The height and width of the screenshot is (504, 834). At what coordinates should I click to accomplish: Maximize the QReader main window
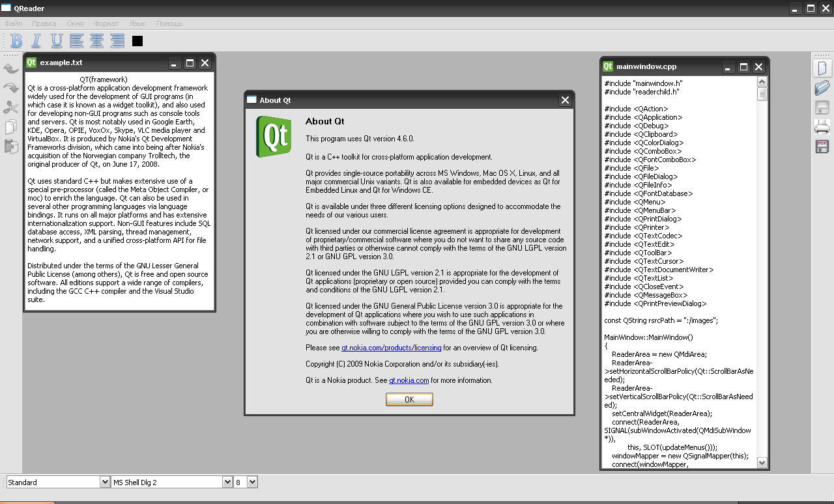[x=811, y=8]
